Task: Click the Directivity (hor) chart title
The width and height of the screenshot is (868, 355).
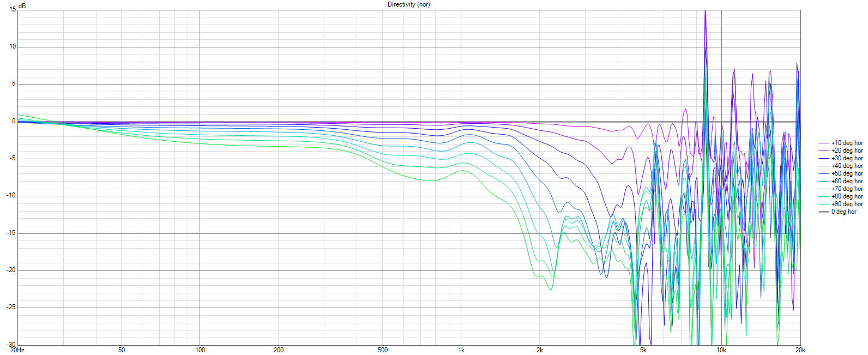Action: (409, 4)
